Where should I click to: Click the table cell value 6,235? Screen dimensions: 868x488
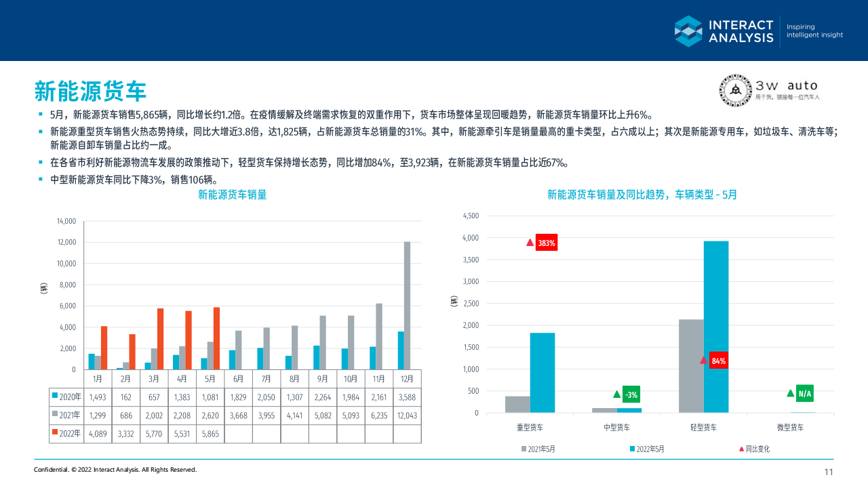point(378,415)
